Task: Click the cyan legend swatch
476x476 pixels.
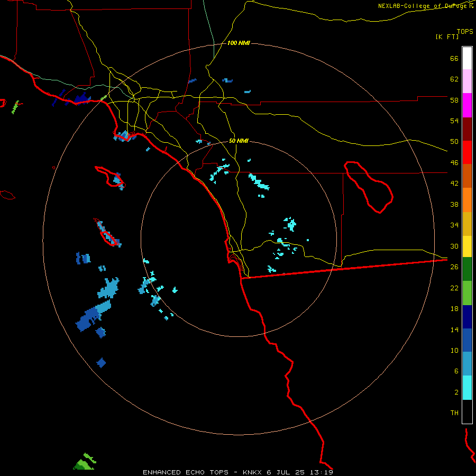Action: [467, 388]
